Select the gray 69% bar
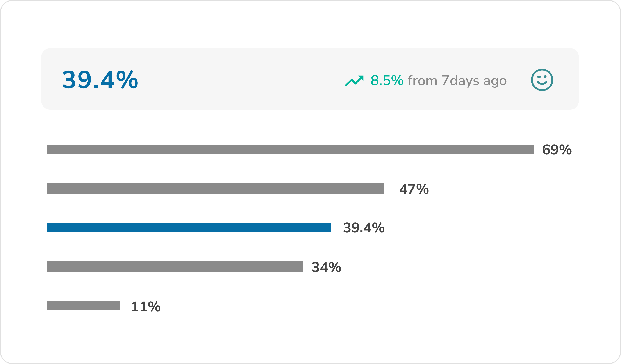Viewport: 621px width, 364px height. click(291, 150)
